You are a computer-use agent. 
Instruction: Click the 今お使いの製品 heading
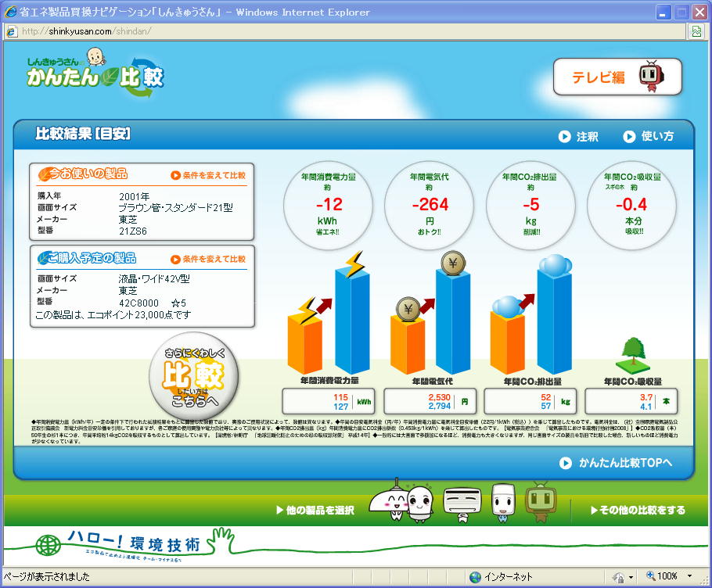click(x=83, y=174)
